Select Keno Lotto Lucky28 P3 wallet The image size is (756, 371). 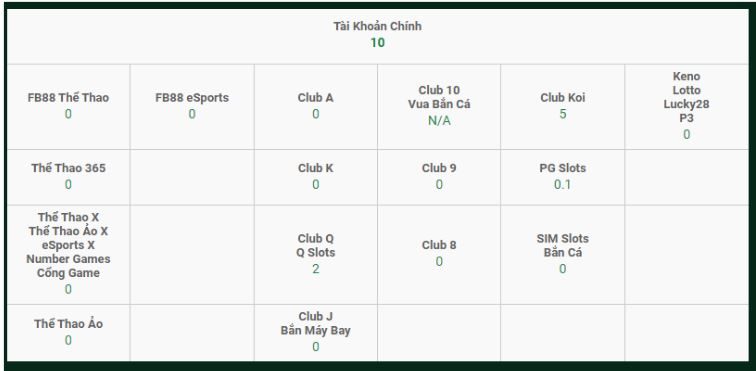coord(687,106)
